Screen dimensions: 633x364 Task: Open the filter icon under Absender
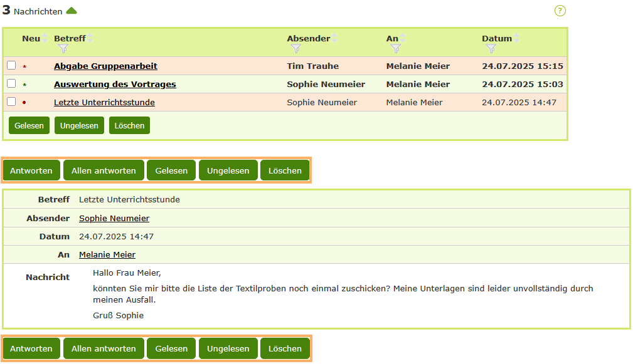(x=295, y=48)
